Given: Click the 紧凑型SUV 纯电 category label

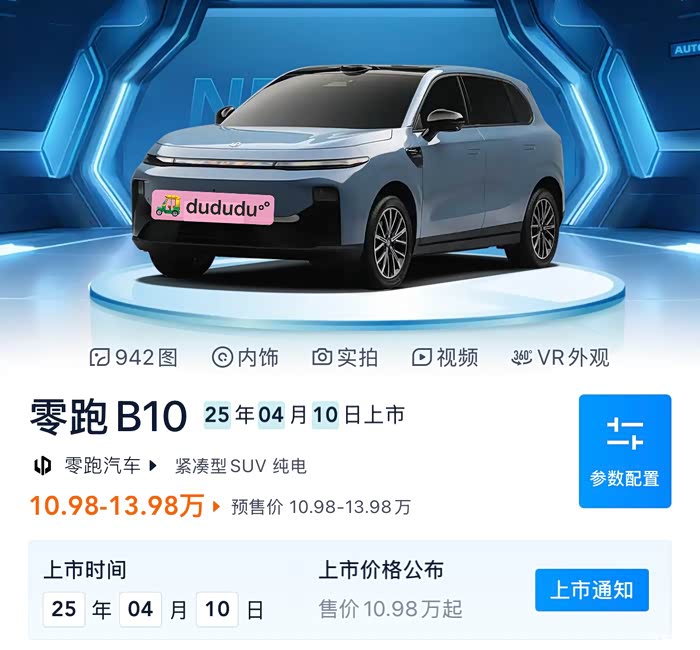Looking at the screenshot, I should coord(241,466).
